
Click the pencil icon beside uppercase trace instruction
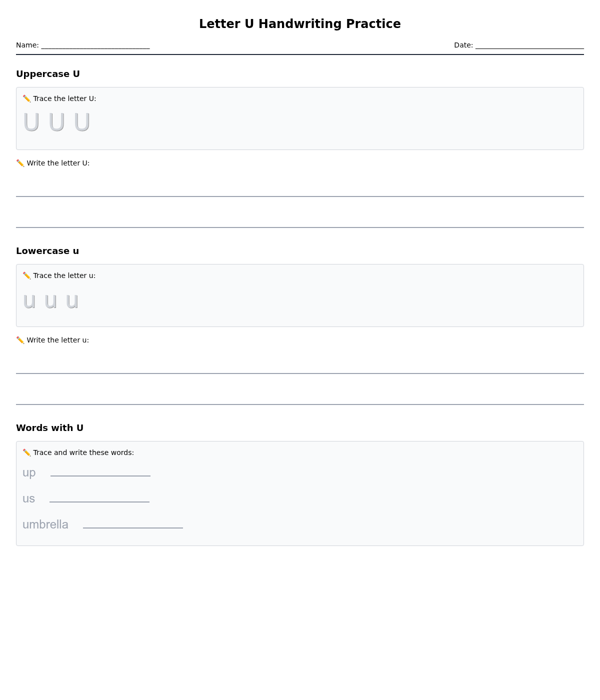26,99
